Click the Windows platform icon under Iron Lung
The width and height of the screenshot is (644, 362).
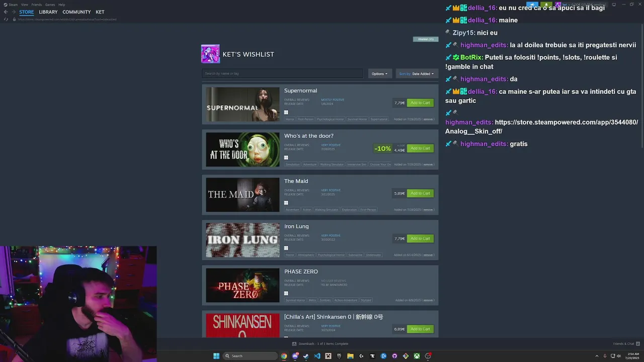(286, 248)
